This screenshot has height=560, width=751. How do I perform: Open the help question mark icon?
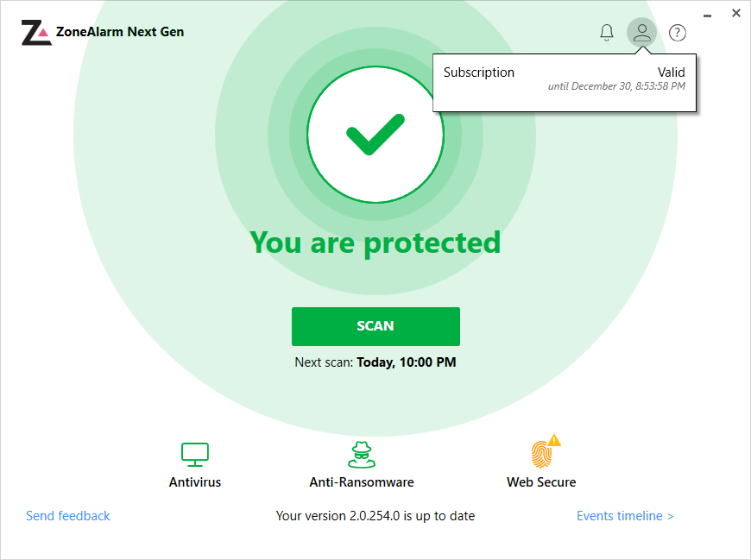point(678,33)
